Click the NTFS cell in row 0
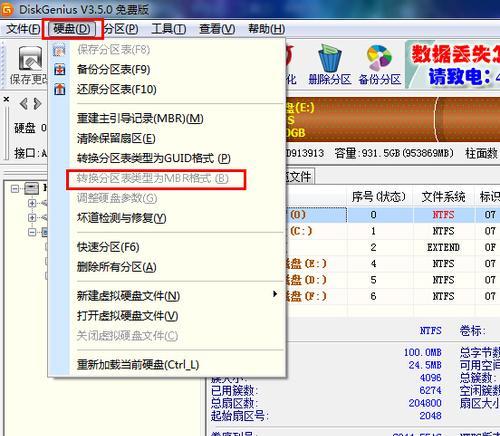Image resolution: width=500 pixels, height=436 pixels. pos(443,215)
